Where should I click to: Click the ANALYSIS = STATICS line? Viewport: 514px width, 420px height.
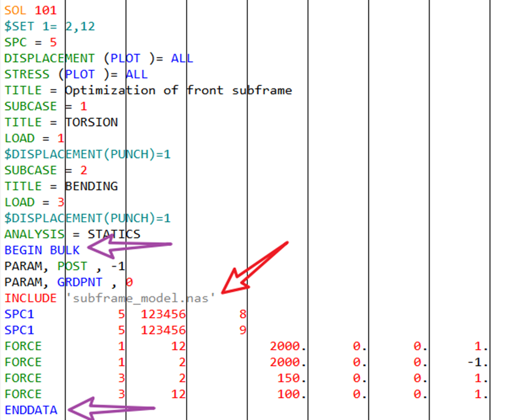(72, 234)
